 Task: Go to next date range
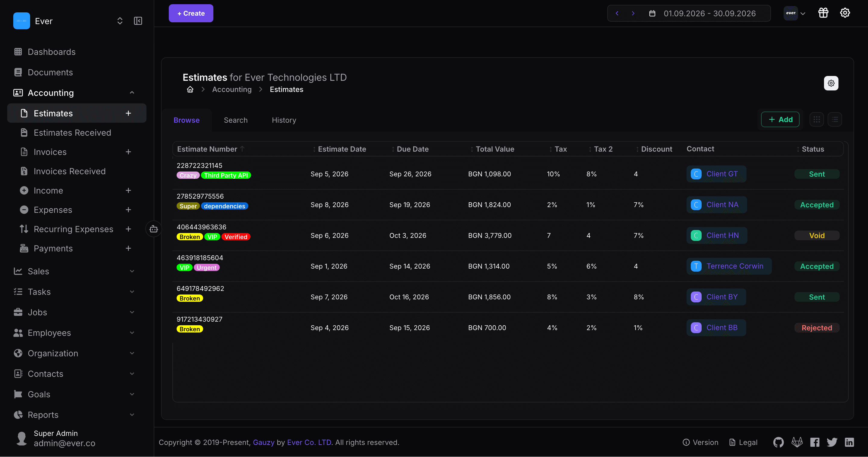click(x=633, y=13)
